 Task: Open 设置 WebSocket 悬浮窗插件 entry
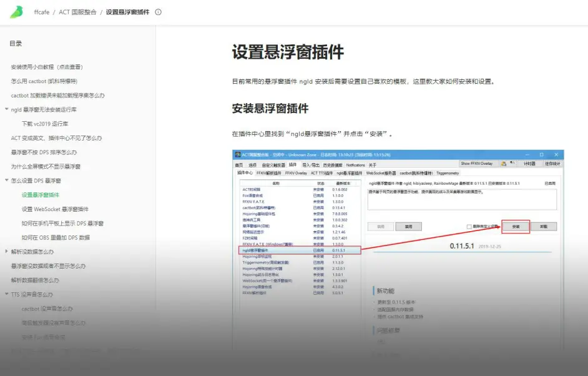pyautogui.click(x=55, y=209)
